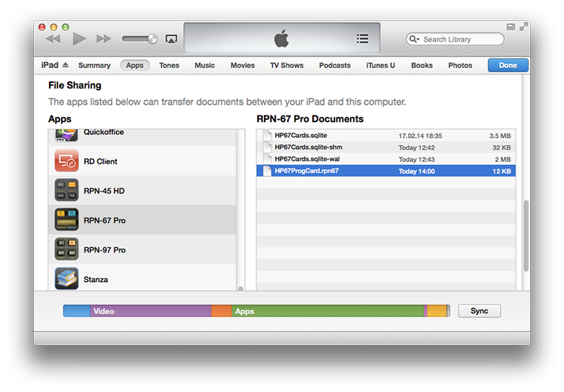Open search options magnifier dropdown
This screenshot has height=392, width=564.
point(414,39)
